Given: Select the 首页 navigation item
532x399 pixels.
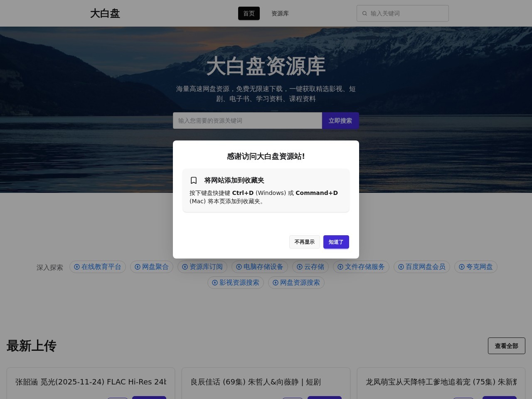Looking at the screenshot, I should point(249,13).
